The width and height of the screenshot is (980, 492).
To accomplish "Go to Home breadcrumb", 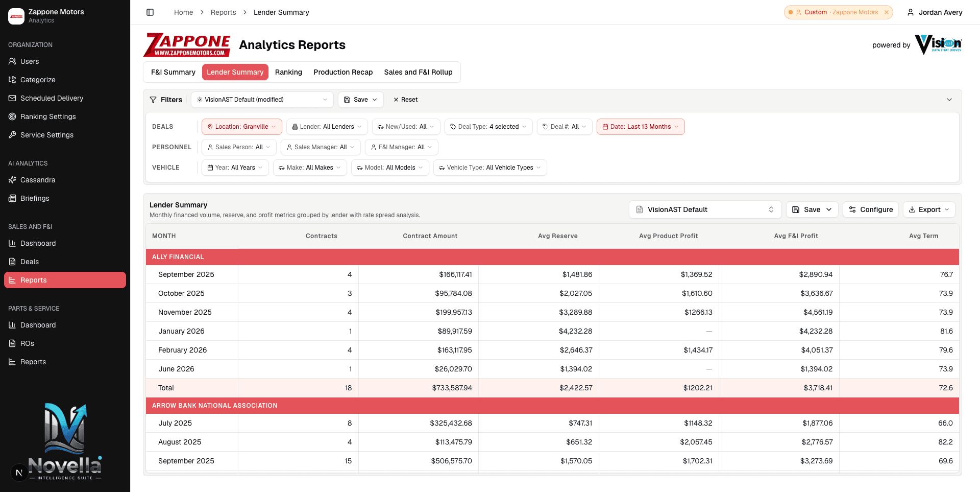I will click(183, 12).
